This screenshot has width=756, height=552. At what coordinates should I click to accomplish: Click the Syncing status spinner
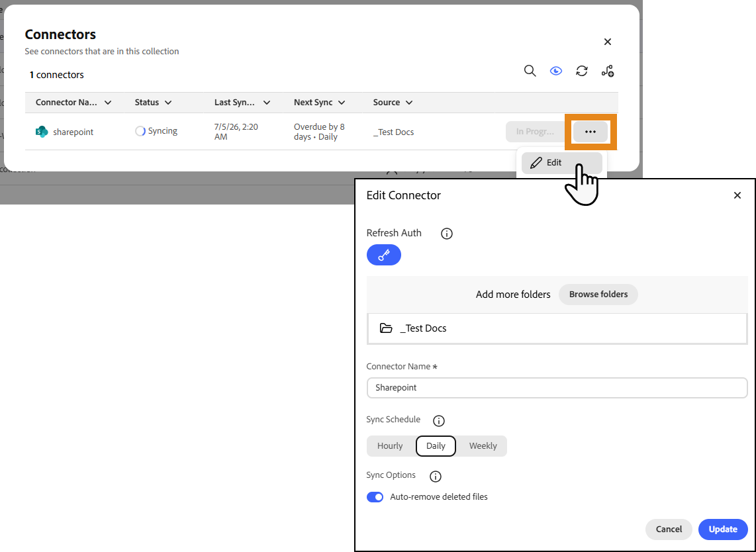click(x=140, y=131)
